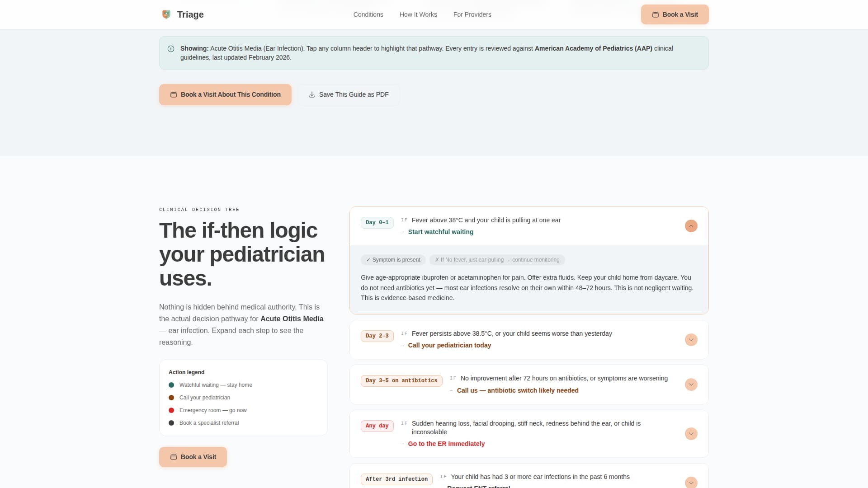Click the Fever above 38°C condition text
The width and height of the screenshot is (868, 488).
click(486, 220)
